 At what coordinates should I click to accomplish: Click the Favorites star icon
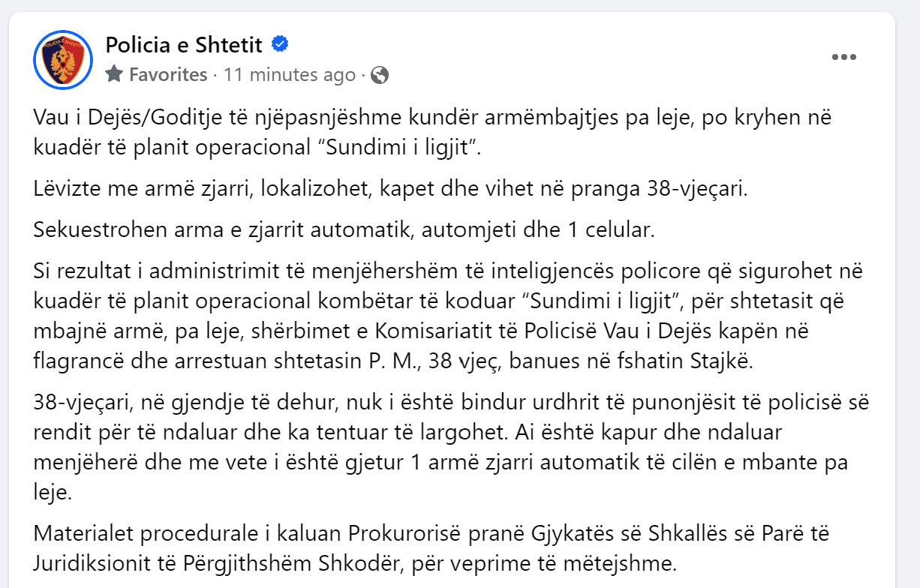tap(114, 74)
